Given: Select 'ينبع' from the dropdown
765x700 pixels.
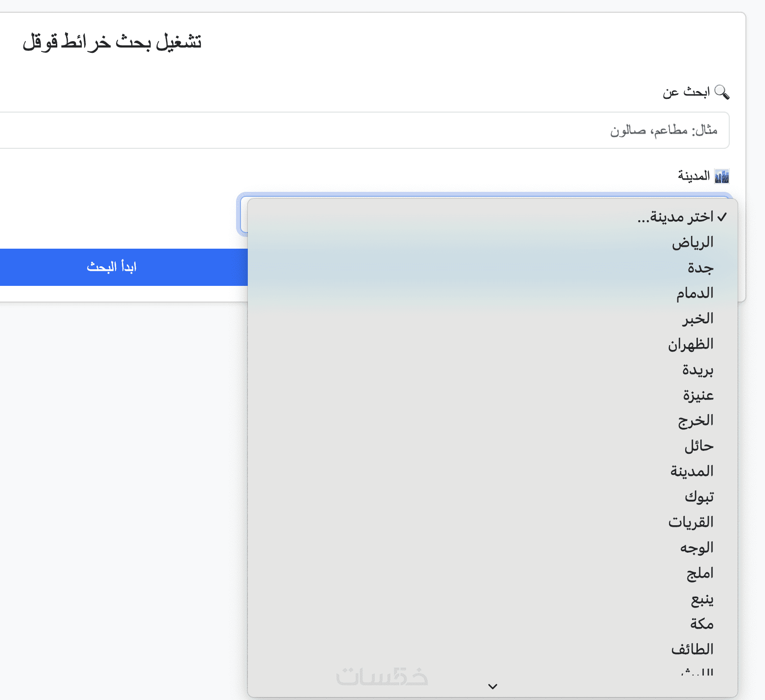Looking at the screenshot, I should tap(702, 599).
